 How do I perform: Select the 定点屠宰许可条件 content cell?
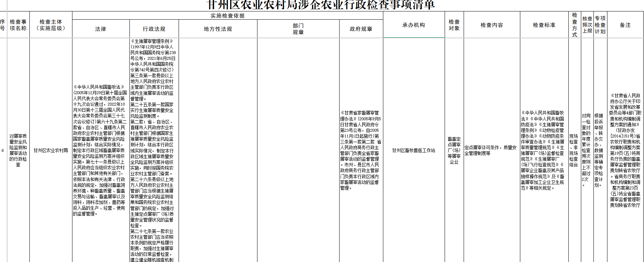491,150
